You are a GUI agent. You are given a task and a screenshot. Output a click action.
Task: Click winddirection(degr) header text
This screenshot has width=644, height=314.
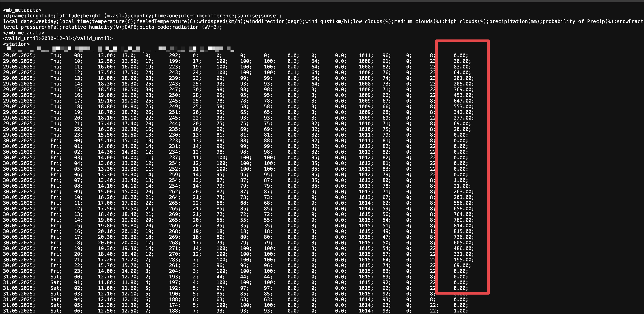[x=274, y=21]
